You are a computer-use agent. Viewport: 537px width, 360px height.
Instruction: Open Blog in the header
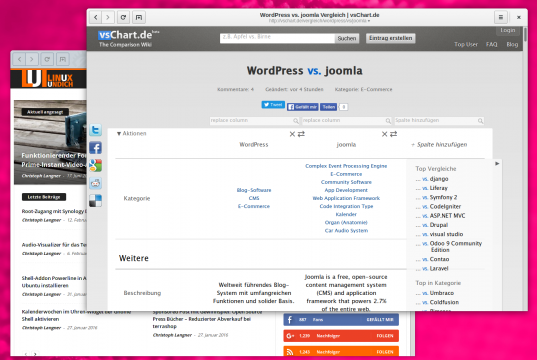512,44
